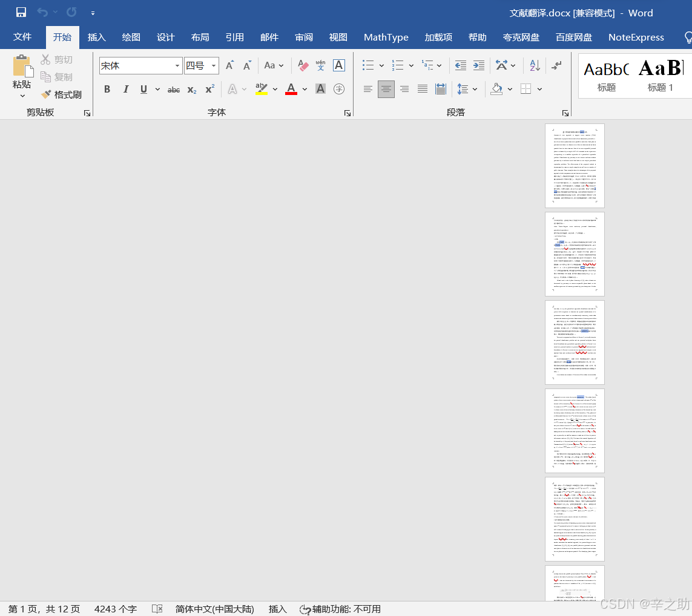Toggle strikethrough abc formatting
The image size is (692, 616).
point(173,90)
